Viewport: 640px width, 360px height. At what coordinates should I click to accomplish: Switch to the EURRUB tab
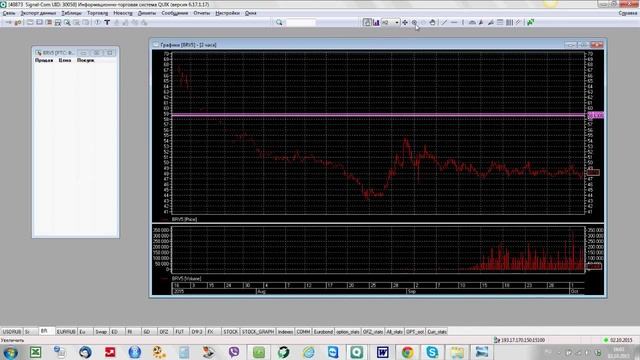[66, 332]
